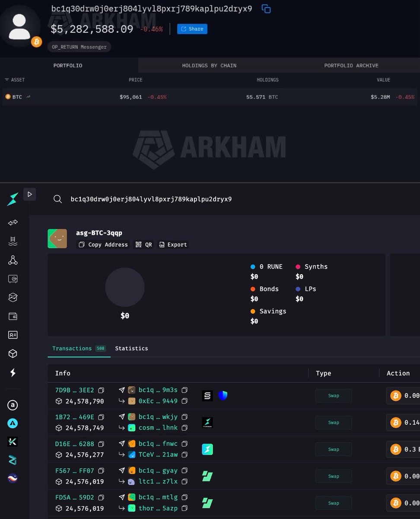Screen dimensions: 420x519
Task: Click the Export CSV button
Action: (x=173, y=245)
